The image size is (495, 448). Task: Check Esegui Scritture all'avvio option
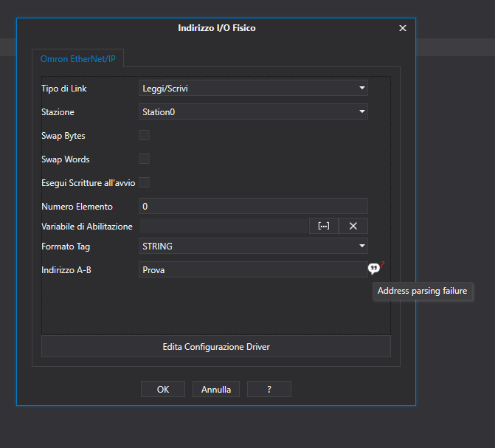144,182
